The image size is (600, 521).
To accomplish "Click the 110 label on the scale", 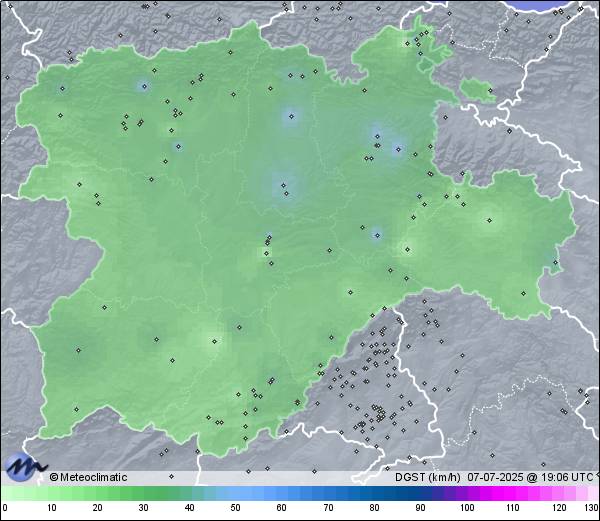I will 513,508.
